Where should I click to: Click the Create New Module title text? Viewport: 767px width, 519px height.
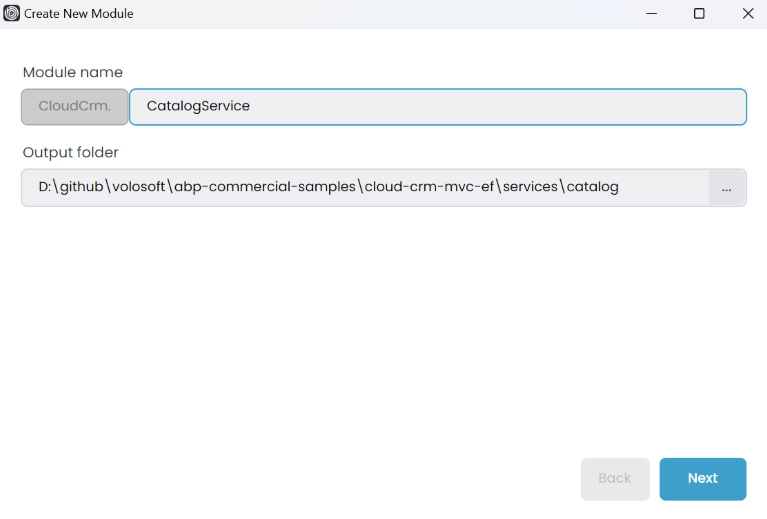(x=78, y=14)
